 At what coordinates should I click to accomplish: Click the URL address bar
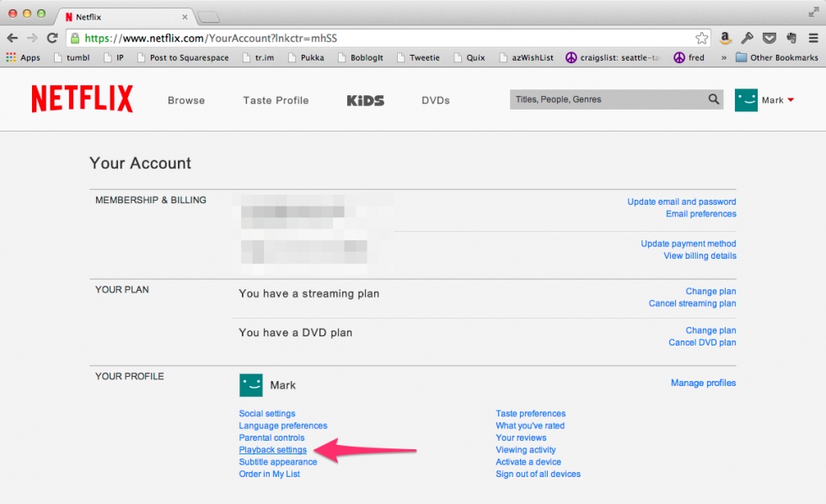(387, 38)
